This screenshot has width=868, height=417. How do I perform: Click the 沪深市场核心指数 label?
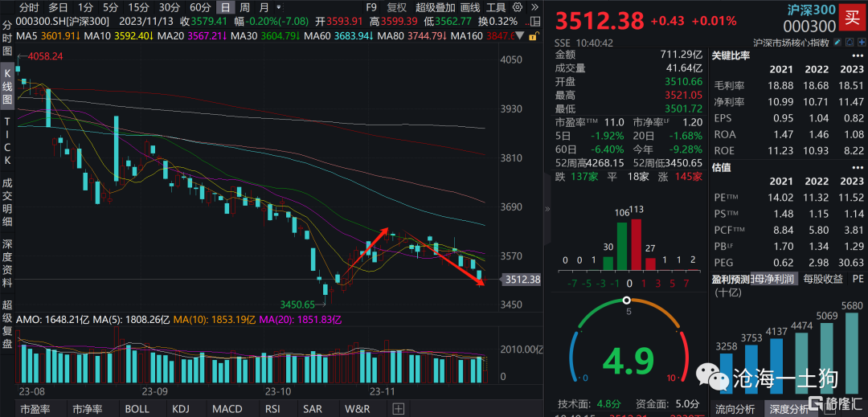[x=791, y=43]
